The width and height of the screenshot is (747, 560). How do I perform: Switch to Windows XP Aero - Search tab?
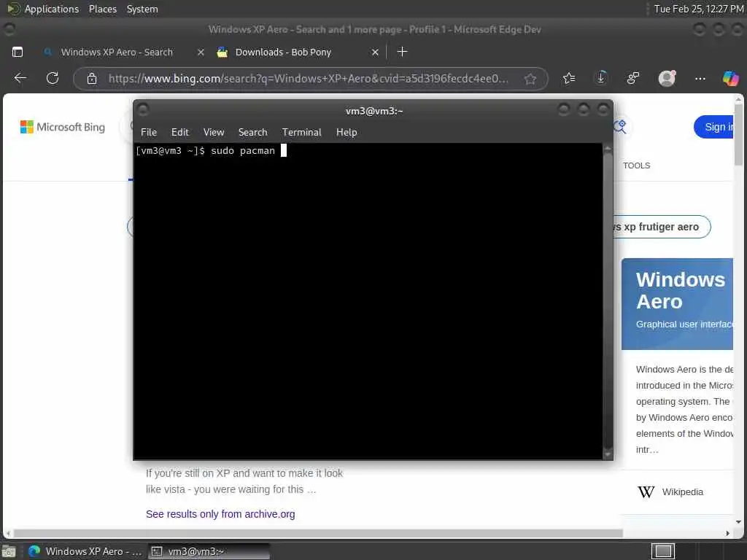[117, 52]
